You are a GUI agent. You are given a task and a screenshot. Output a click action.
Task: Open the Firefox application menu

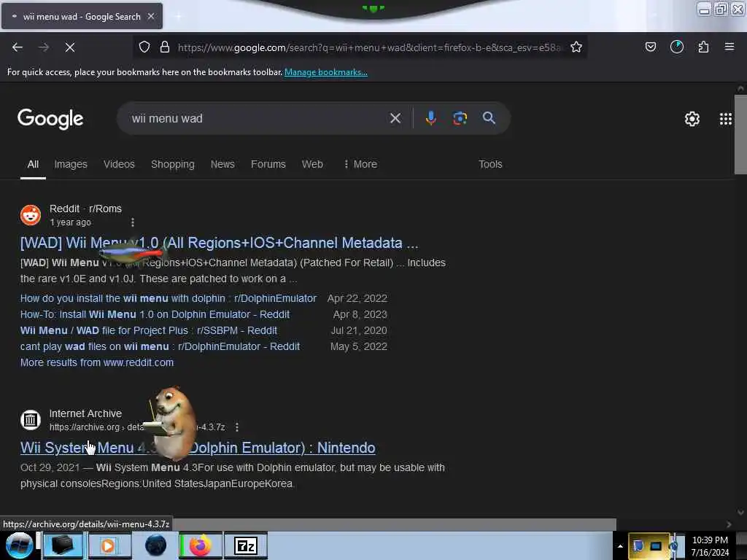point(729,47)
